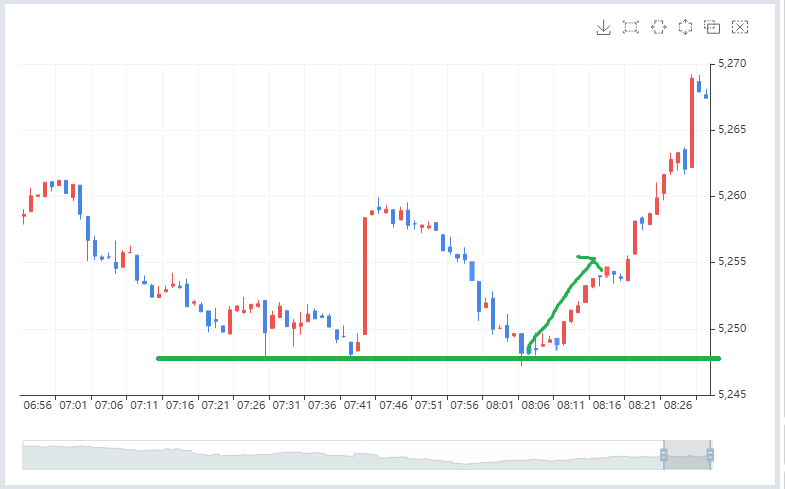Toggle keep multiple selections mode
Viewport: 785px width, 489px height.
click(712, 27)
